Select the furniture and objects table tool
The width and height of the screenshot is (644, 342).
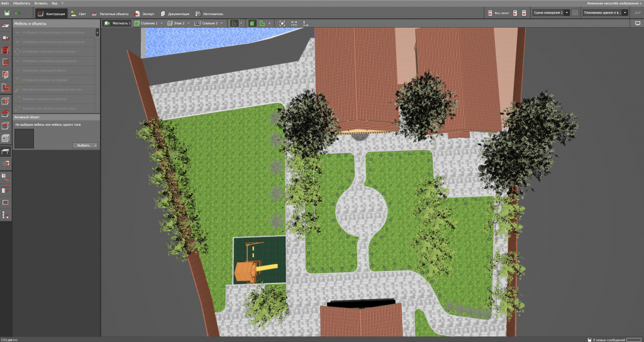click(6, 152)
